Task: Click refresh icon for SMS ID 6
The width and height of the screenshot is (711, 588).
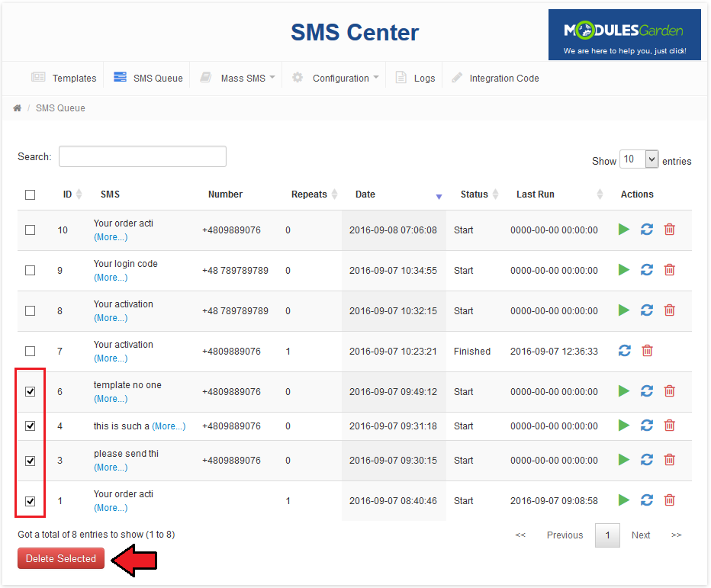Action: point(647,390)
